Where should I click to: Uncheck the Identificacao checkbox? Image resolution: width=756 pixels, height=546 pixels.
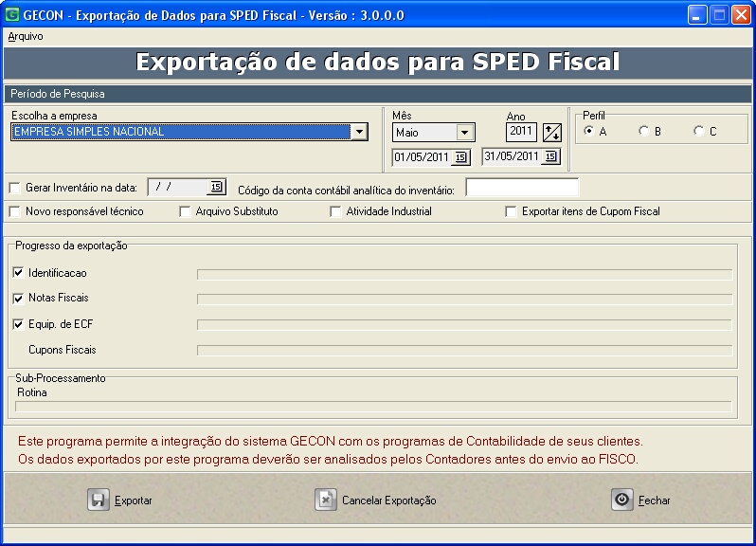[x=18, y=272]
